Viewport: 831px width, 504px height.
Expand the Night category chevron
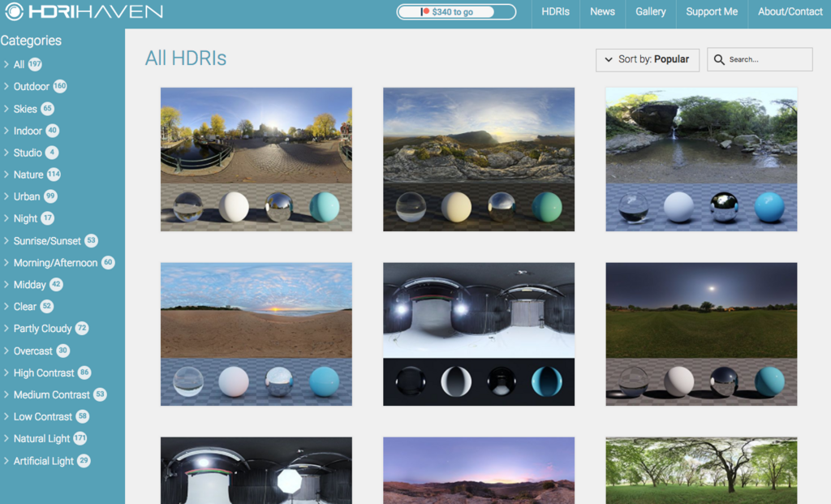pos(6,218)
